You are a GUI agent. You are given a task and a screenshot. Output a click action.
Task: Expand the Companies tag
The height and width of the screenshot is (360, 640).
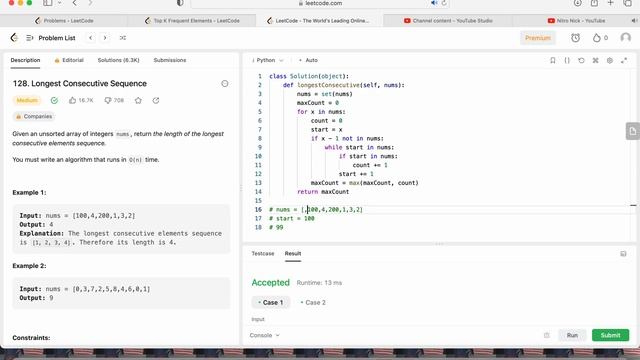pos(34,117)
